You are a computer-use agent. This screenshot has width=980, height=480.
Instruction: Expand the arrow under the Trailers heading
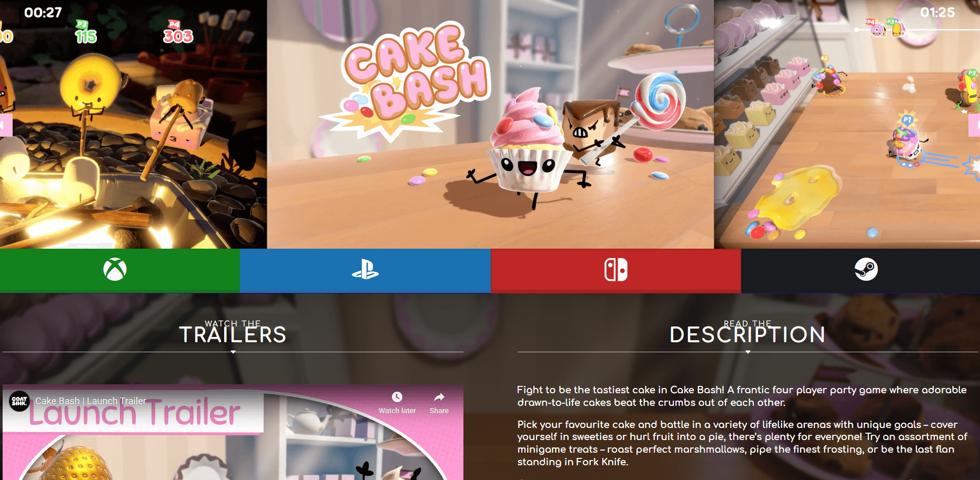(x=233, y=352)
